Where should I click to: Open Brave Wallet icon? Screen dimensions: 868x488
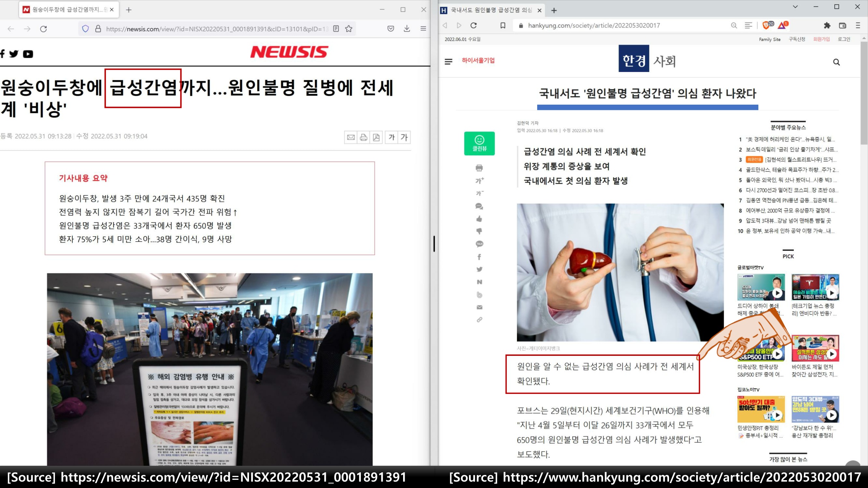pyautogui.click(x=842, y=25)
